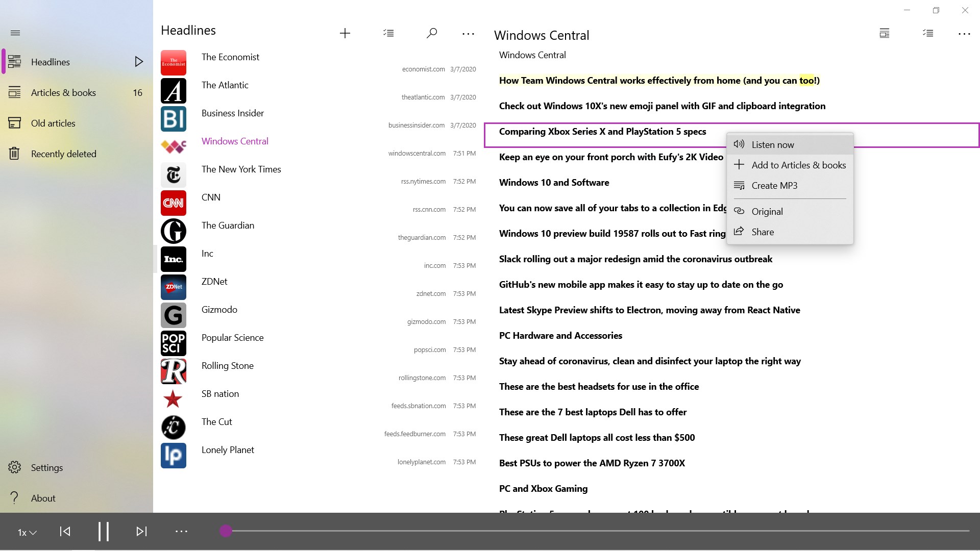Open the 1x playback speed dropdown

[26, 532]
